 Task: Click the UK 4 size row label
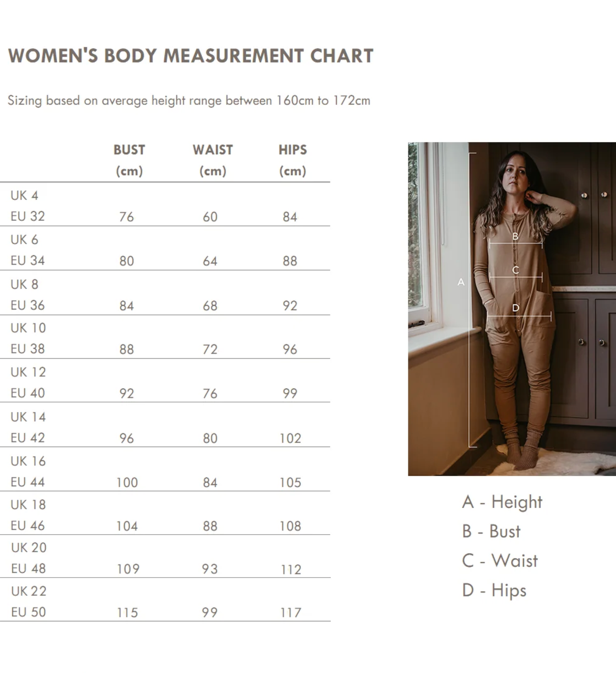pyautogui.click(x=24, y=195)
